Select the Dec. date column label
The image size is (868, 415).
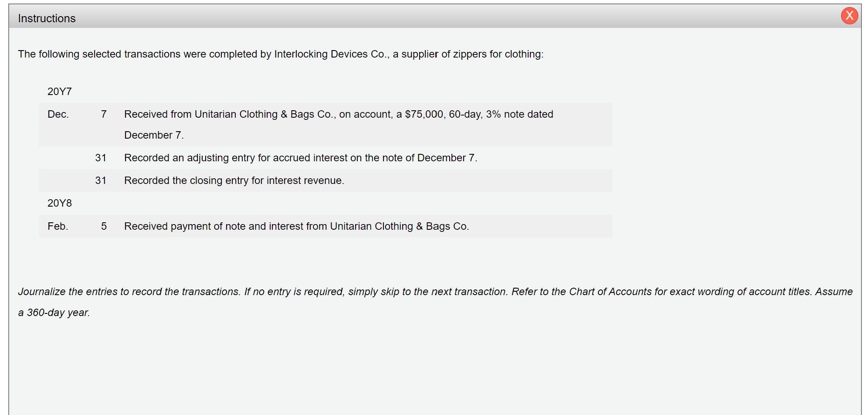[58, 114]
